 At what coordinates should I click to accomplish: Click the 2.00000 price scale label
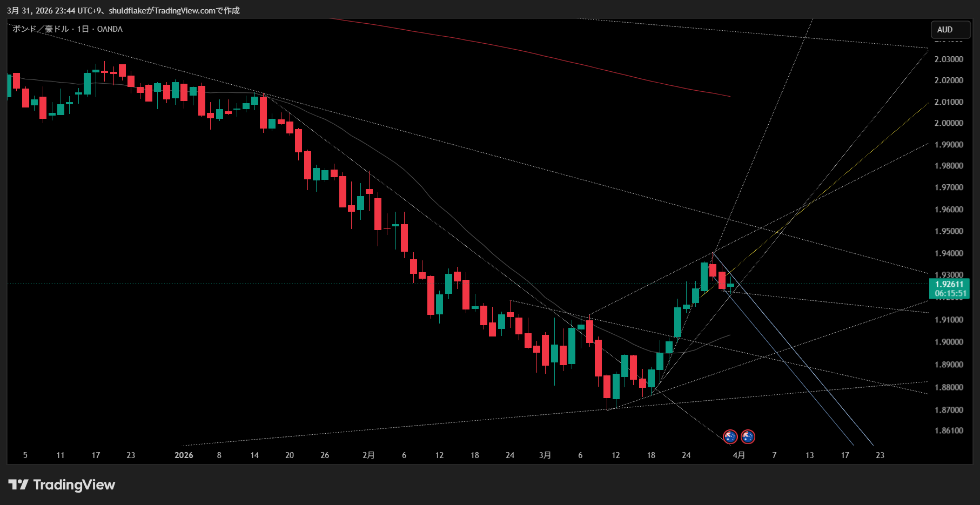[x=949, y=123]
